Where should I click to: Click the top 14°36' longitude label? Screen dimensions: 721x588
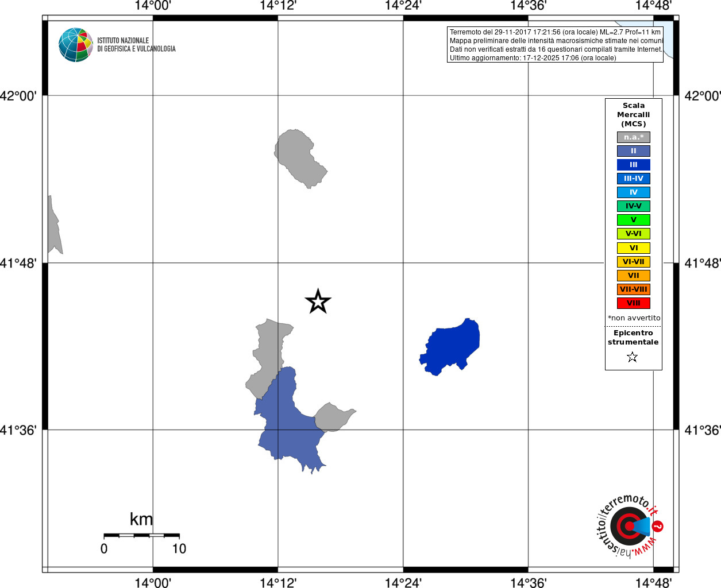tap(529, 6)
